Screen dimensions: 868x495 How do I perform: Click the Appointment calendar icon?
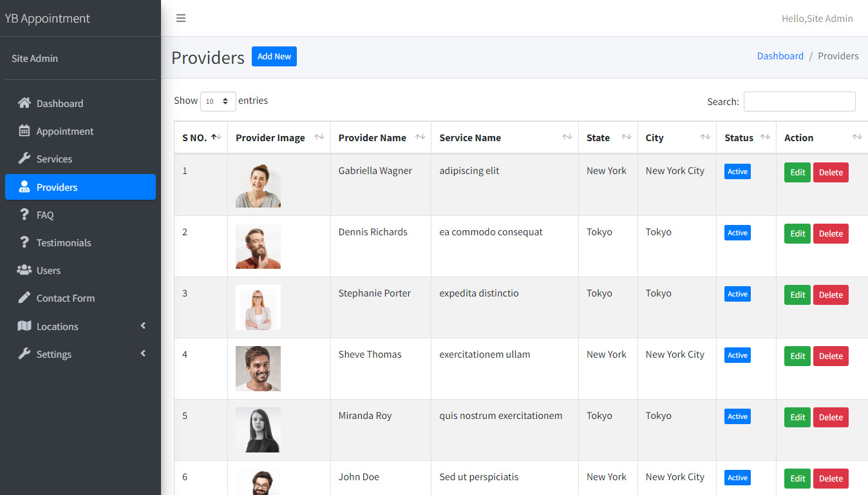[x=24, y=131]
